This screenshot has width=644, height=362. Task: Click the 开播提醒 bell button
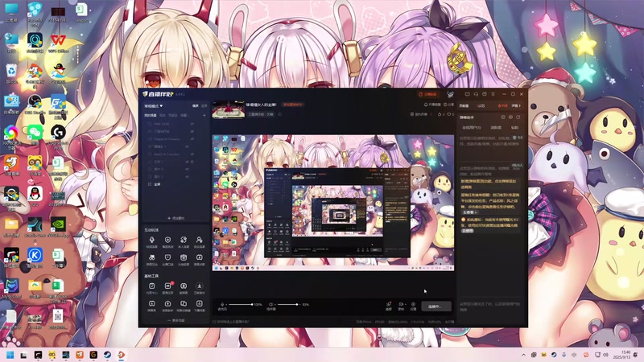point(432,105)
